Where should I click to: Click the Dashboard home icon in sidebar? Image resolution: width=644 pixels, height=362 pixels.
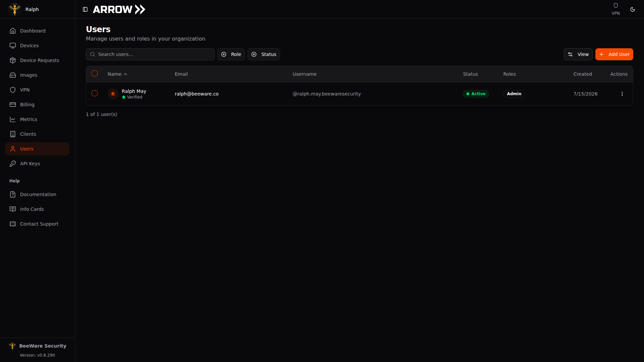(13, 31)
